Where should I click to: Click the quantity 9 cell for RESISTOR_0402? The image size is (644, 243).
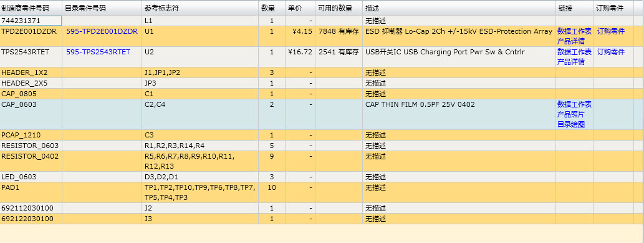pos(272,161)
